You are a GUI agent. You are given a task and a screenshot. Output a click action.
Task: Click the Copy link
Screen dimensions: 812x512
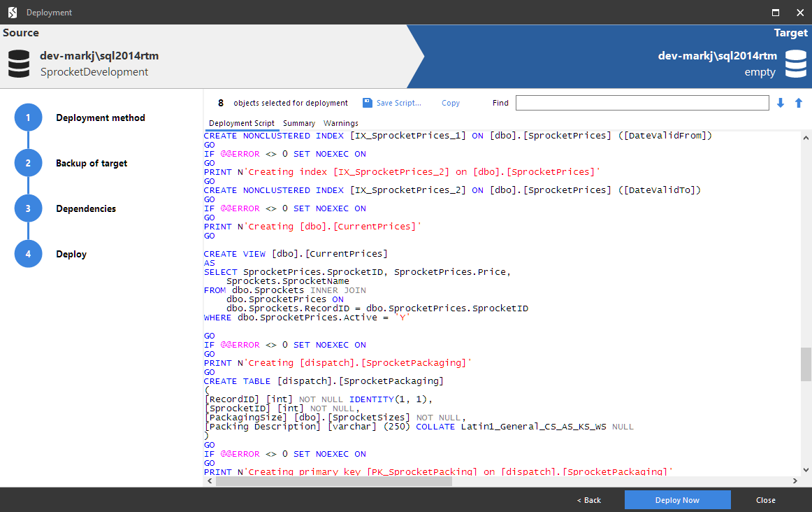pos(450,103)
